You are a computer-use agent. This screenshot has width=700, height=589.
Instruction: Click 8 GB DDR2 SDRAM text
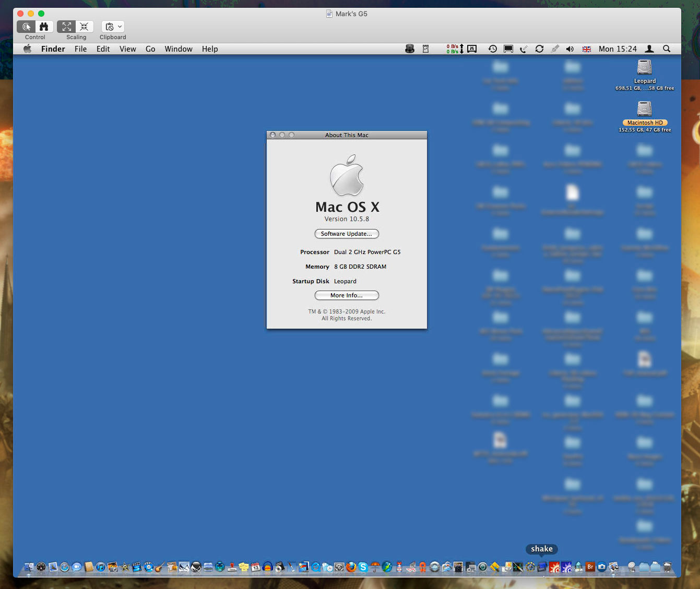360,267
